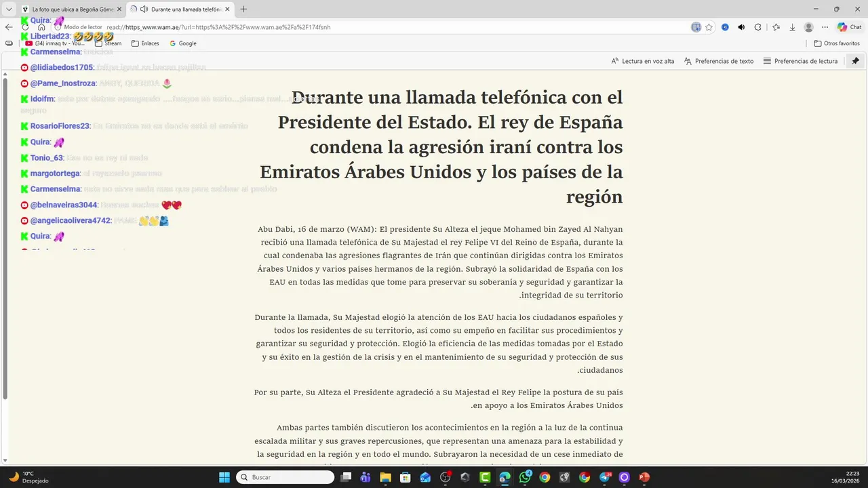Screen dimensions: 868x488
Task: Open Microsoft Store from taskbar
Action: pos(405,477)
